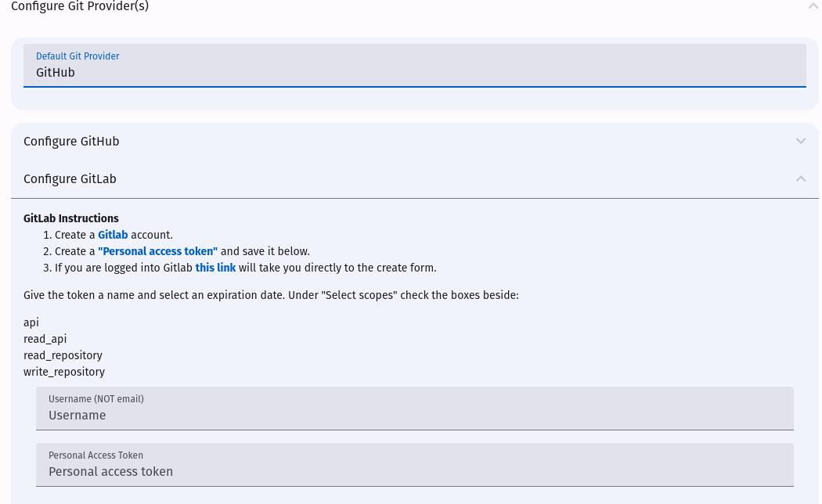Click the "api" scope text
Image resolution: width=822 pixels, height=504 pixels.
[31, 322]
